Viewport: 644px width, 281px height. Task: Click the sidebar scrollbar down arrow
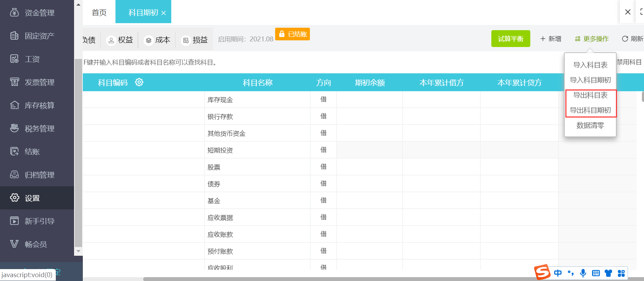(x=78, y=251)
